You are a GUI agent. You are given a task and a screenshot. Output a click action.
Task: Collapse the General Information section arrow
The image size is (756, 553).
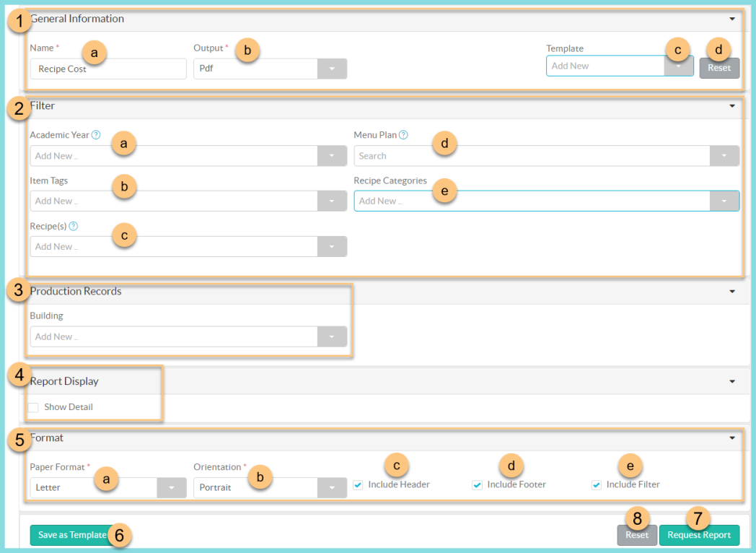pos(732,19)
